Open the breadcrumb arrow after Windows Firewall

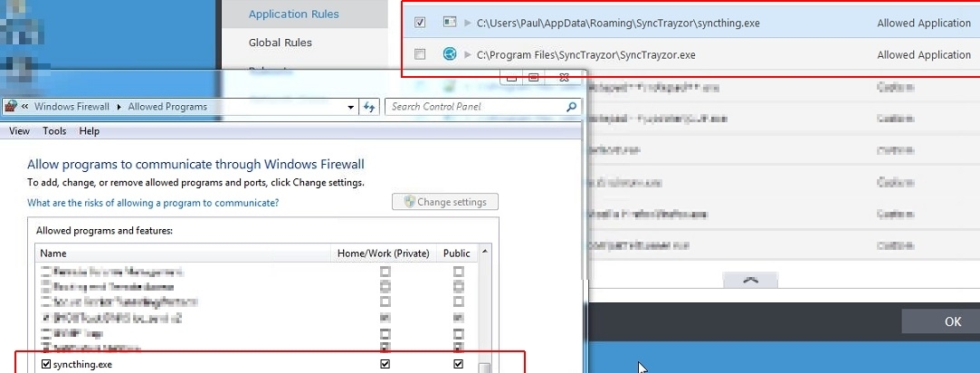click(119, 107)
